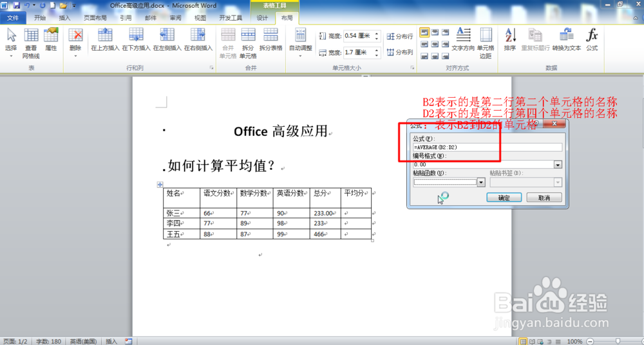644x345 pixels.
Task: Adjust the zoom slider handle
Action: click(618, 341)
